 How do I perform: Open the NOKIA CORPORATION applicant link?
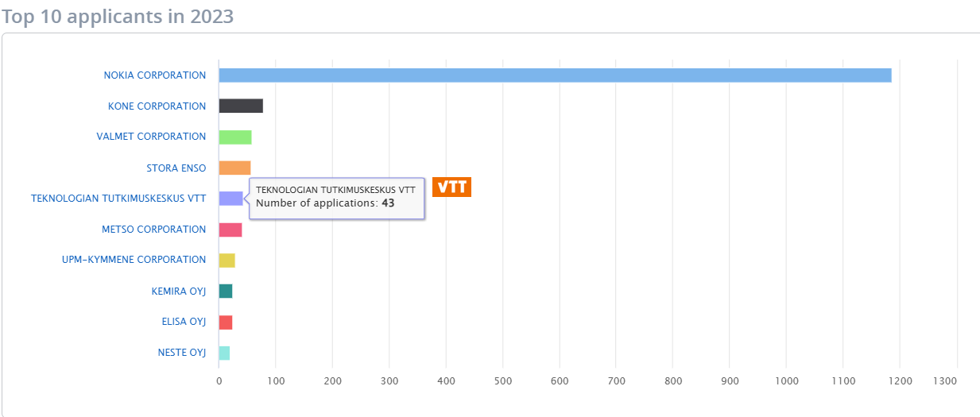(154, 75)
